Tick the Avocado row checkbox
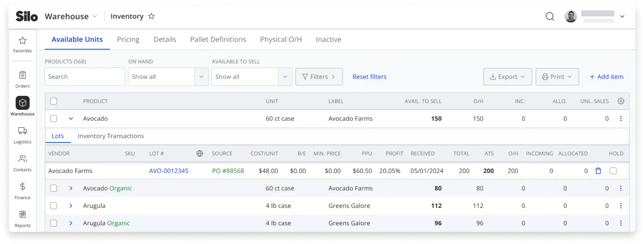The image size is (644, 244). 54,119
